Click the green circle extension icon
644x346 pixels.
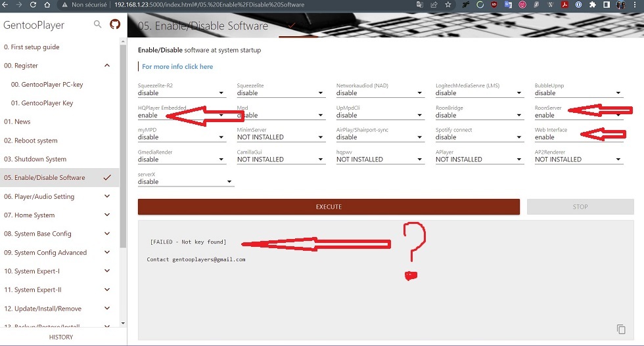480,5
